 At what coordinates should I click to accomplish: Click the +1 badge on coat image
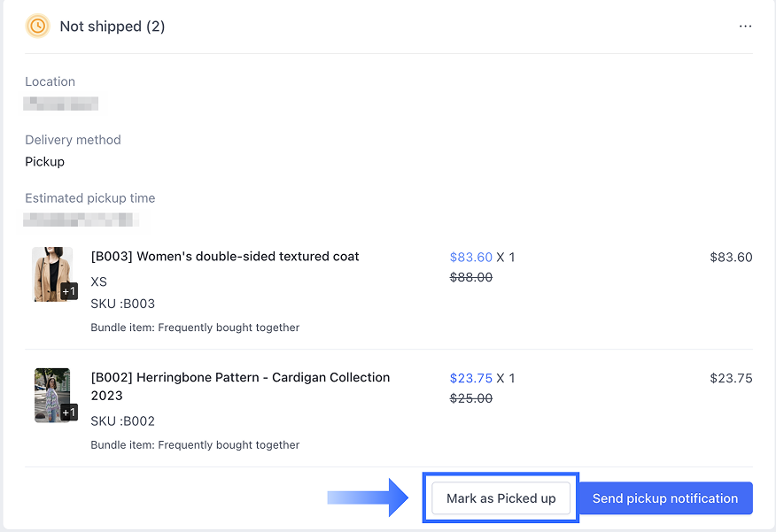tap(69, 291)
